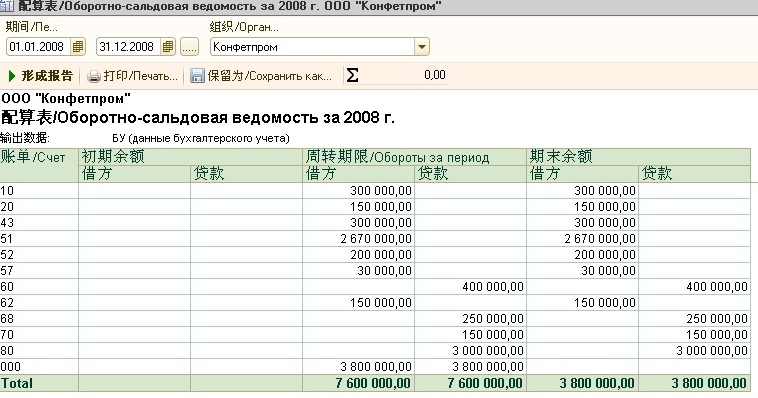Select account row 60
The width and height of the screenshot is (758, 398).
click(375, 286)
